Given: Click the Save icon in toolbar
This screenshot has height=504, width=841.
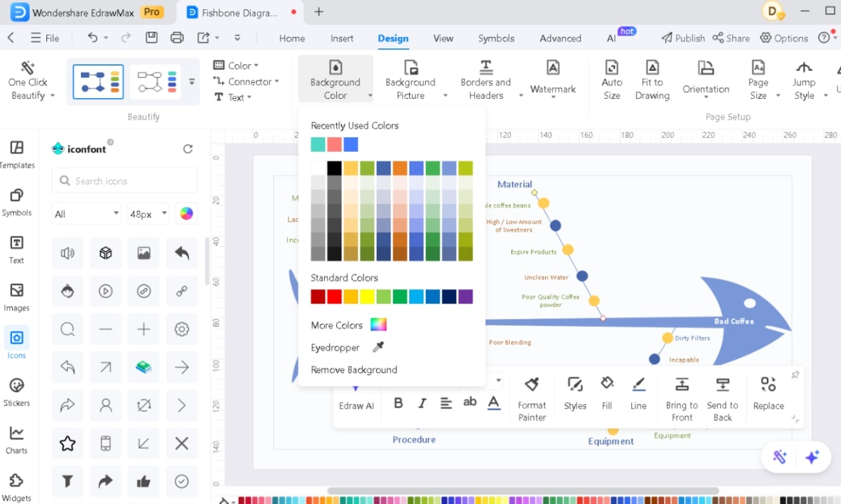Looking at the screenshot, I should 152,38.
